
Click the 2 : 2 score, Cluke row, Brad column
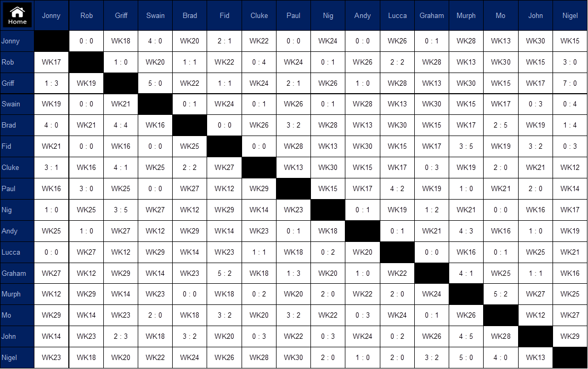click(x=190, y=168)
